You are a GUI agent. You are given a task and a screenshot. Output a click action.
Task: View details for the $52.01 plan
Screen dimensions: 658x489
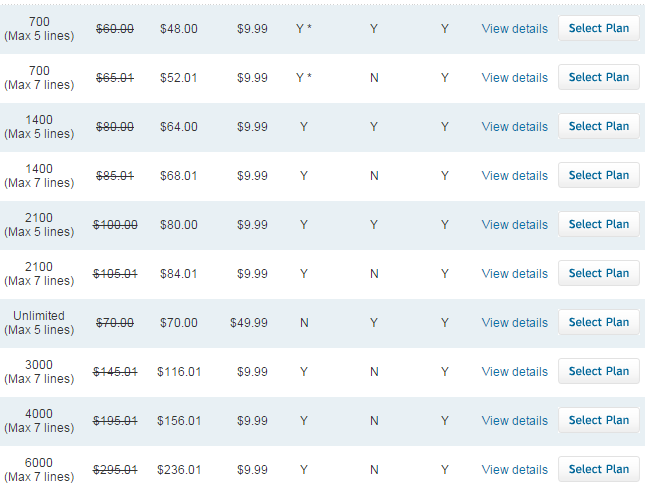click(x=514, y=78)
